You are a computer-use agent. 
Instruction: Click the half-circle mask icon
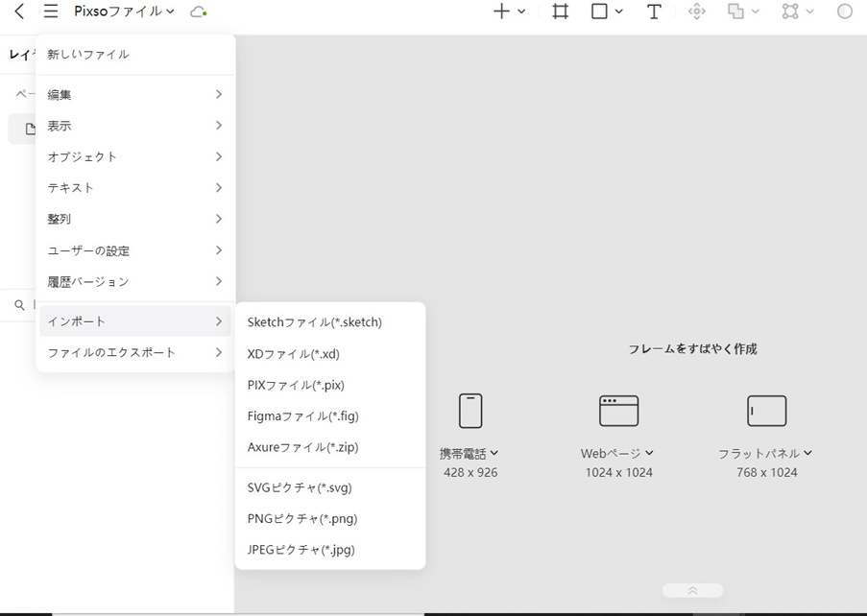coord(844,12)
